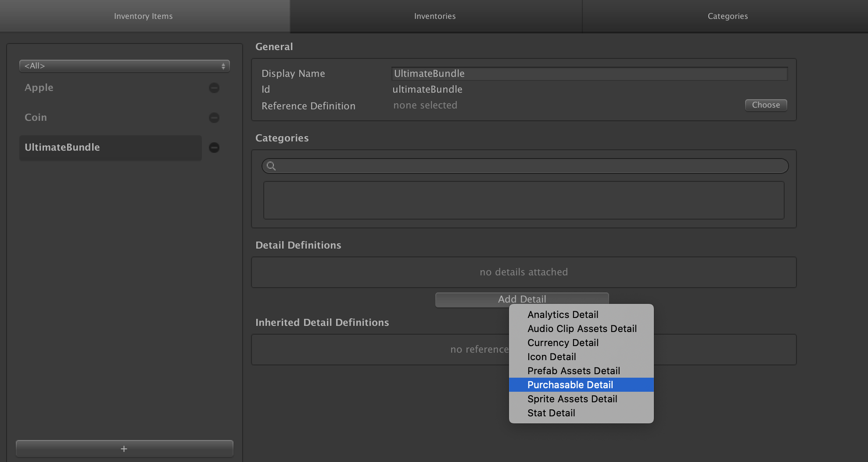Remove the Apple item with minus icon
Viewport: 868px width, 462px height.
[x=214, y=88]
